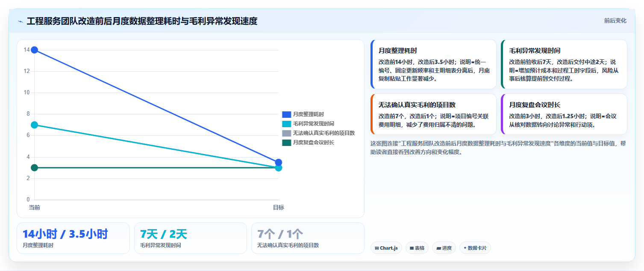Click y-axis tick label 0

click(28, 200)
